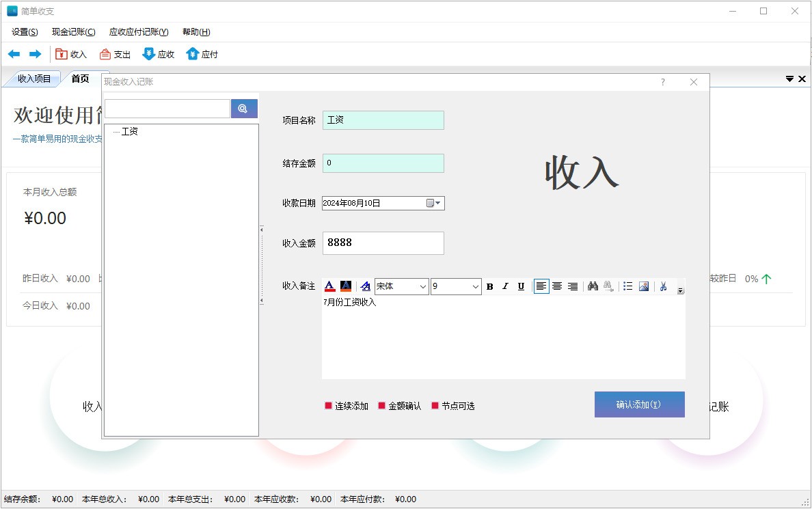812x509 pixels.
Task: Click the 应付 (Payable) toolbar icon
Action: [x=202, y=54]
